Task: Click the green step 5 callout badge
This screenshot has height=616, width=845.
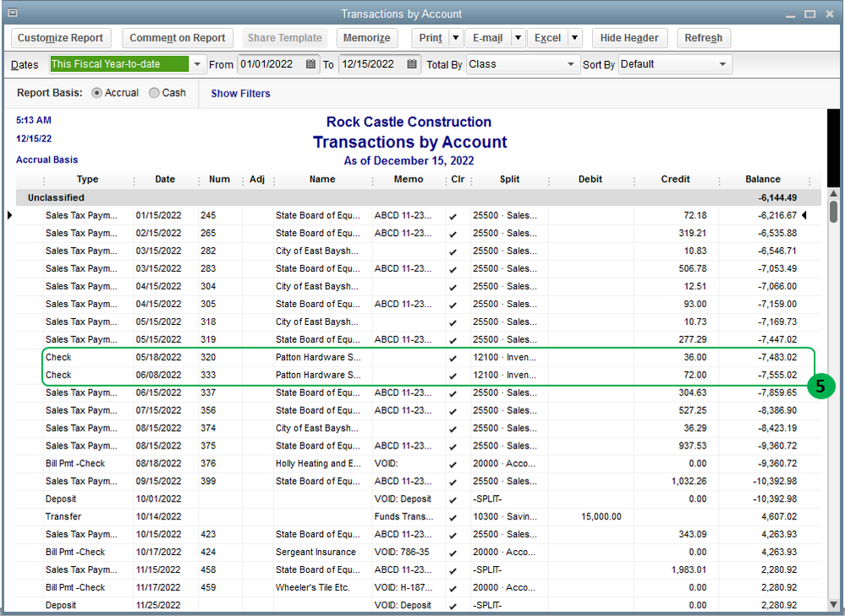Action: click(820, 388)
